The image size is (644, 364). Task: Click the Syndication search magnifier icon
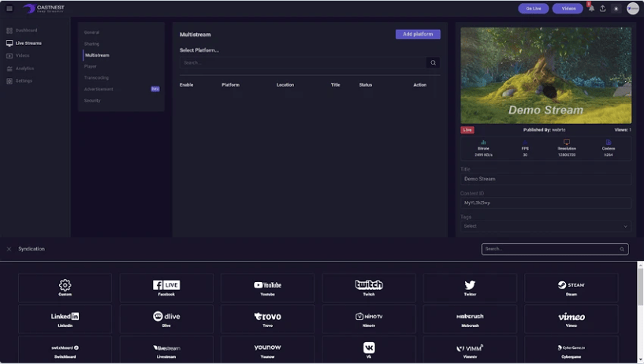click(622, 249)
